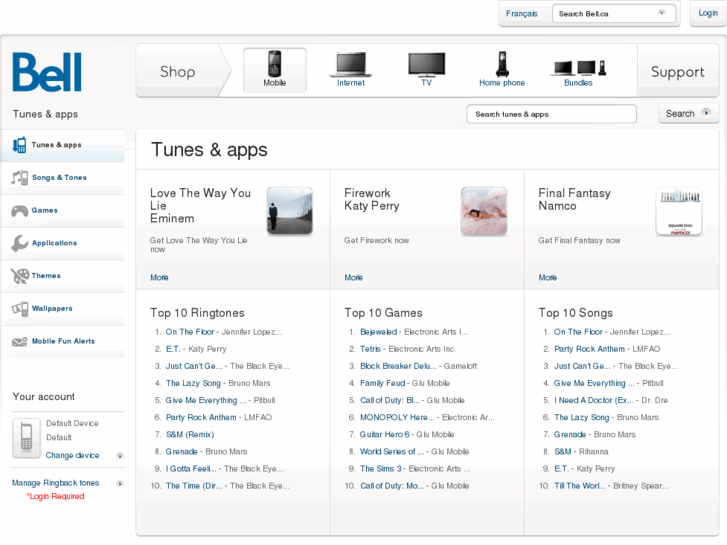Choose the TV icon

pyautogui.click(x=426, y=65)
